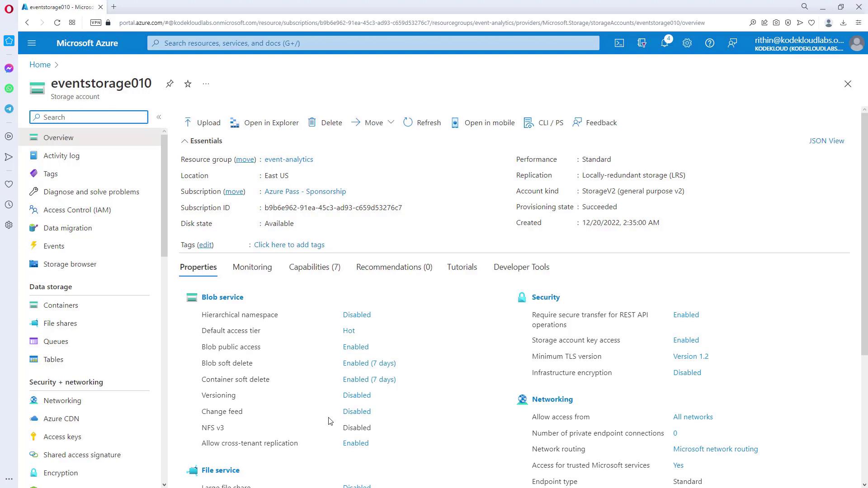Open Access keys in sidebar
The height and width of the screenshot is (488, 868).
click(62, 436)
